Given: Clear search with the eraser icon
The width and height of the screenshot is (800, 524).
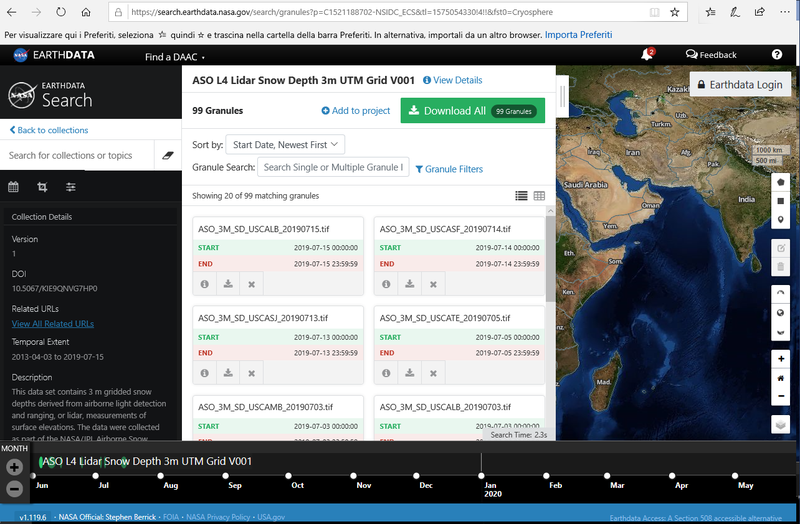Looking at the screenshot, I should pos(168,156).
